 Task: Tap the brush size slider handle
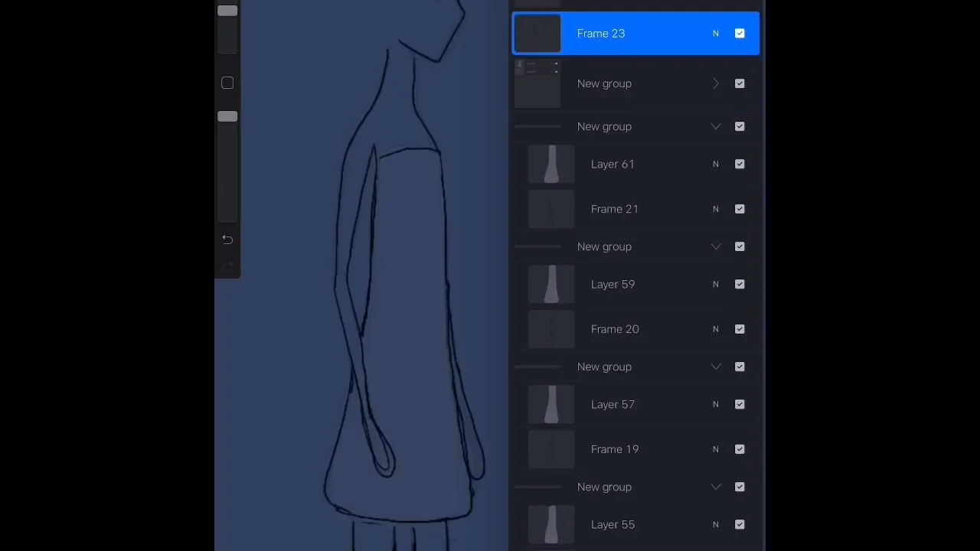point(227,11)
